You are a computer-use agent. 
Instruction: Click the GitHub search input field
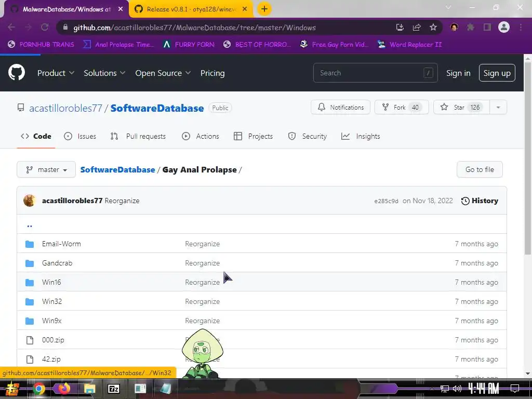pos(375,73)
